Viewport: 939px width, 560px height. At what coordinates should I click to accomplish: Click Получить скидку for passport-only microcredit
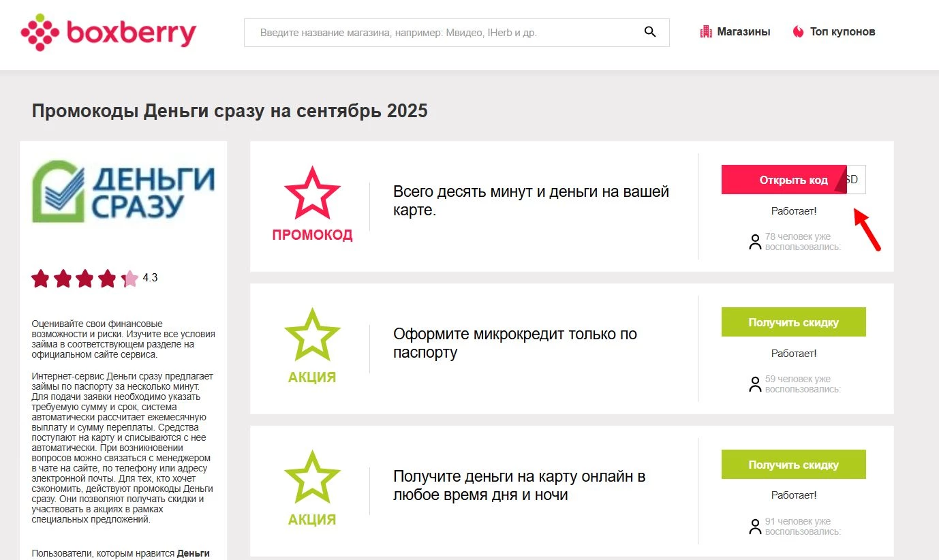[x=793, y=321]
